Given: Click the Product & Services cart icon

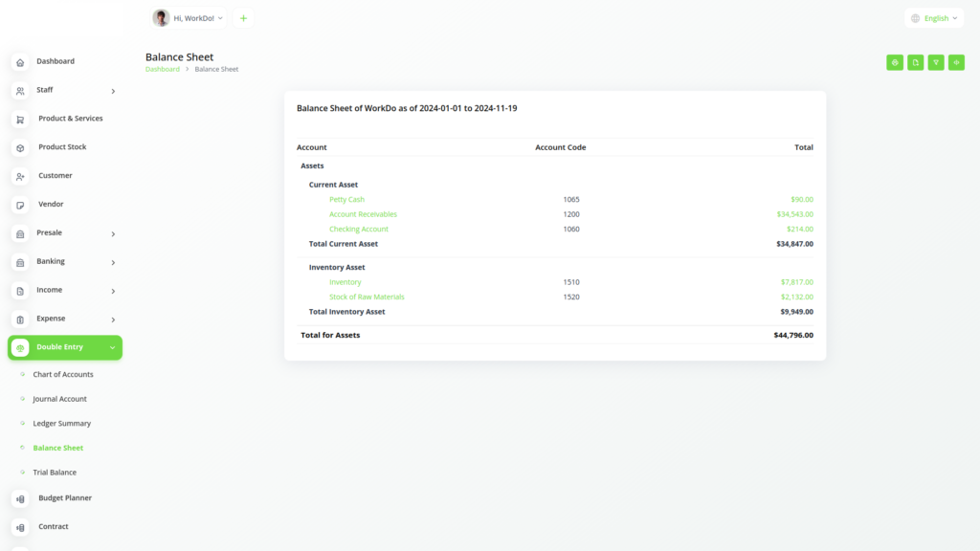Looking at the screenshot, I should coord(20,120).
